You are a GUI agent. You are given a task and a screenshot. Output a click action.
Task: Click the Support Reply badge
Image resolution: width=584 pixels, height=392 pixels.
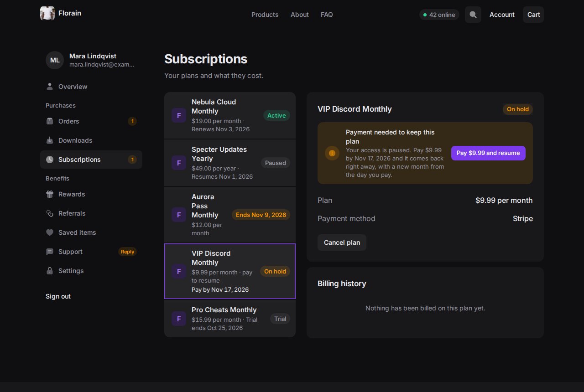click(127, 252)
